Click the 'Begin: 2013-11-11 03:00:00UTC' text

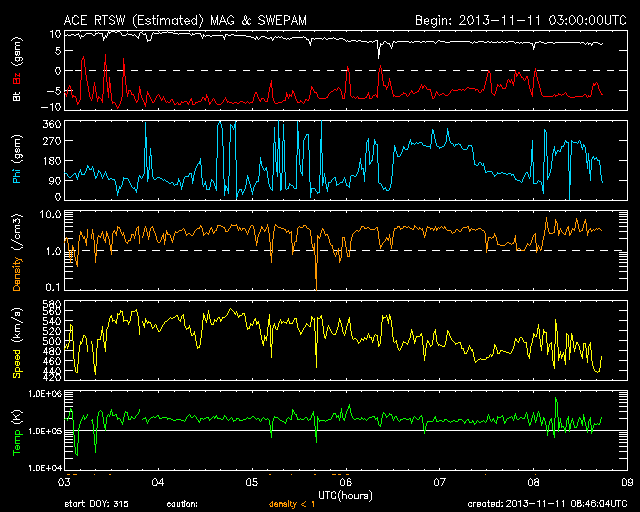[521, 20]
